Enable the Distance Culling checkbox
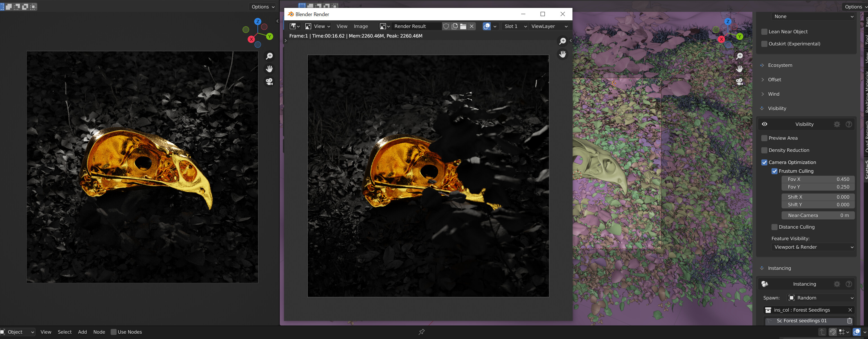 (774, 227)
